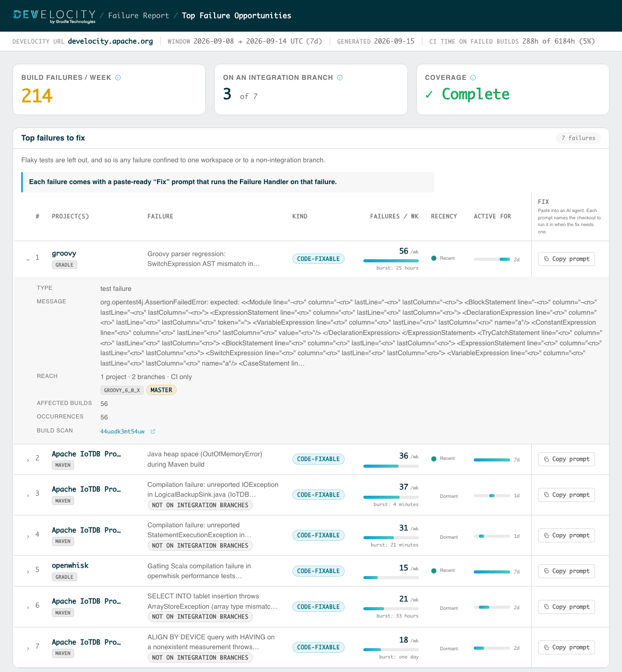Copy prompt for StatementExecutionException failure

[567, 535]
